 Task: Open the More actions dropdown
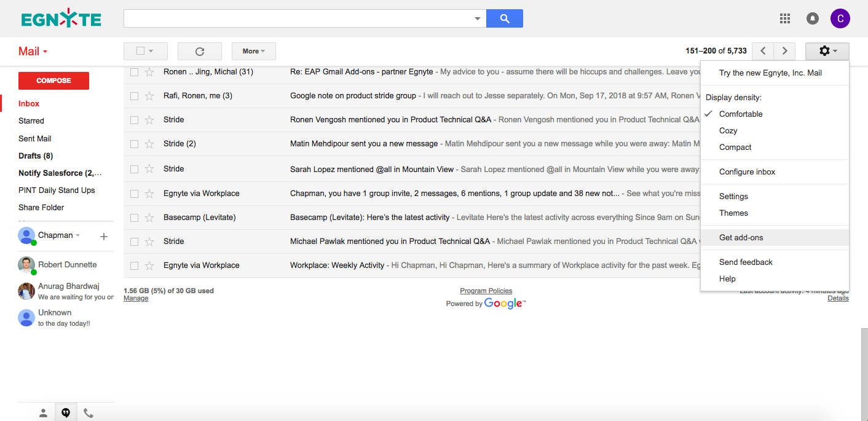[253, 51]
